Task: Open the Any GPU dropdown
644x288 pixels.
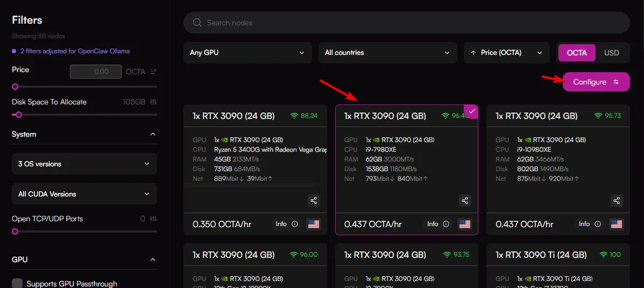Action: coord(247,53)
